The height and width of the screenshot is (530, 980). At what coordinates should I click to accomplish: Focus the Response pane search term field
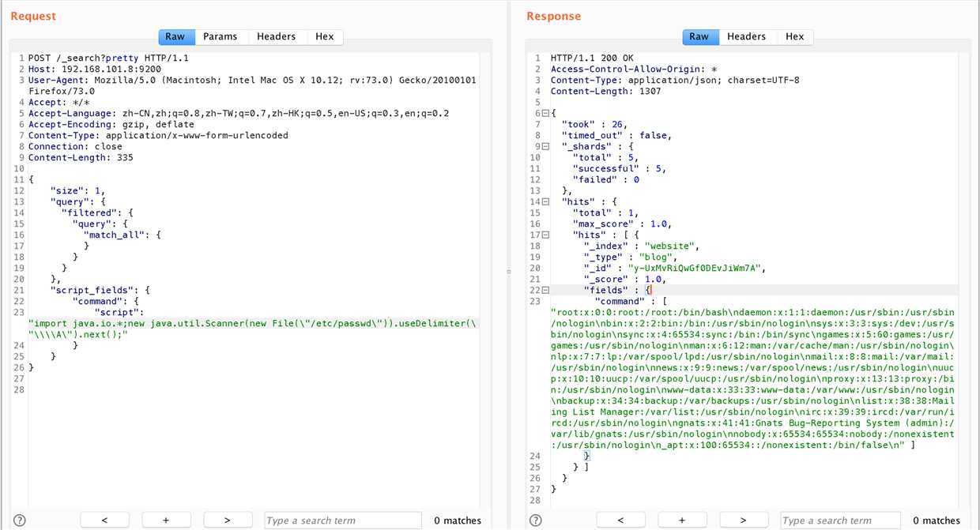(x=842, y=520)
